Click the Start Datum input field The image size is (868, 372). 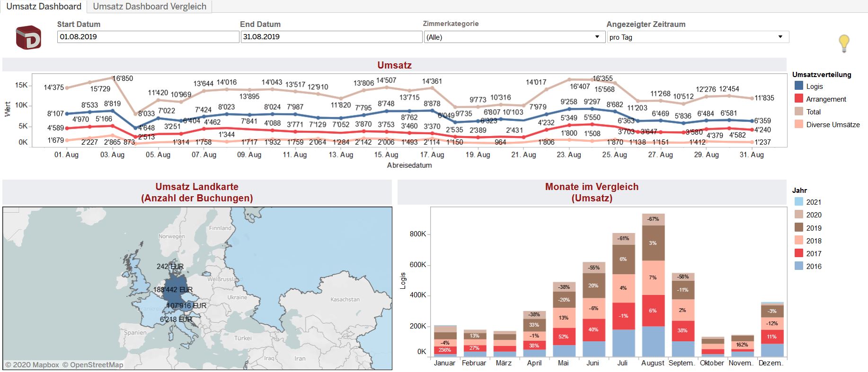pyautogui.click(x=148, y=37)
